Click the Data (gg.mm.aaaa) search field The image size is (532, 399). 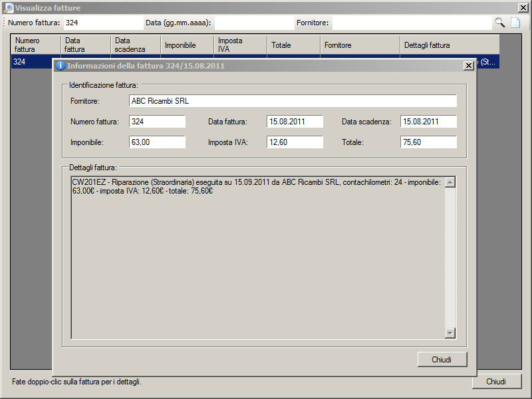[255, 23]
